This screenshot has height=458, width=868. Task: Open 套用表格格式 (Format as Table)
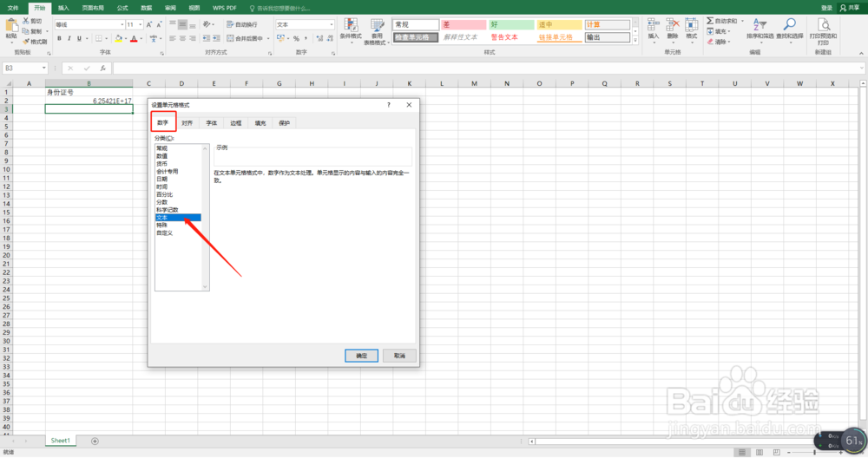coord(377,31)
